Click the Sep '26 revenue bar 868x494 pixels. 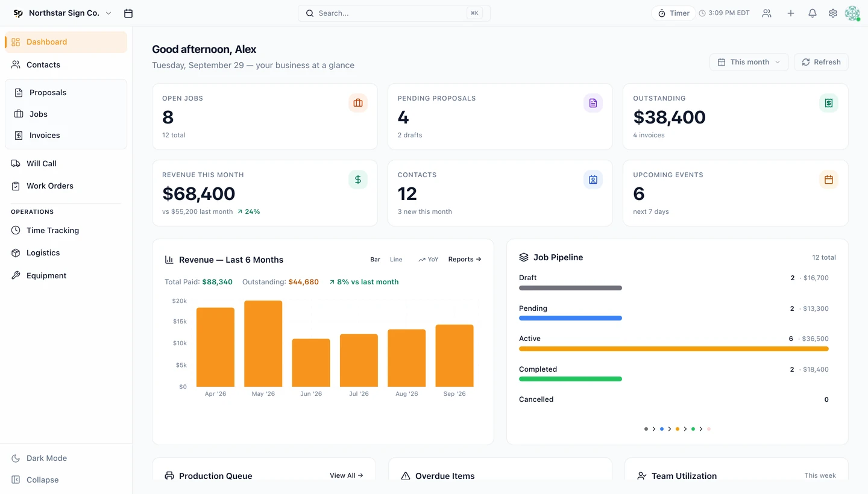coord(454,356)
